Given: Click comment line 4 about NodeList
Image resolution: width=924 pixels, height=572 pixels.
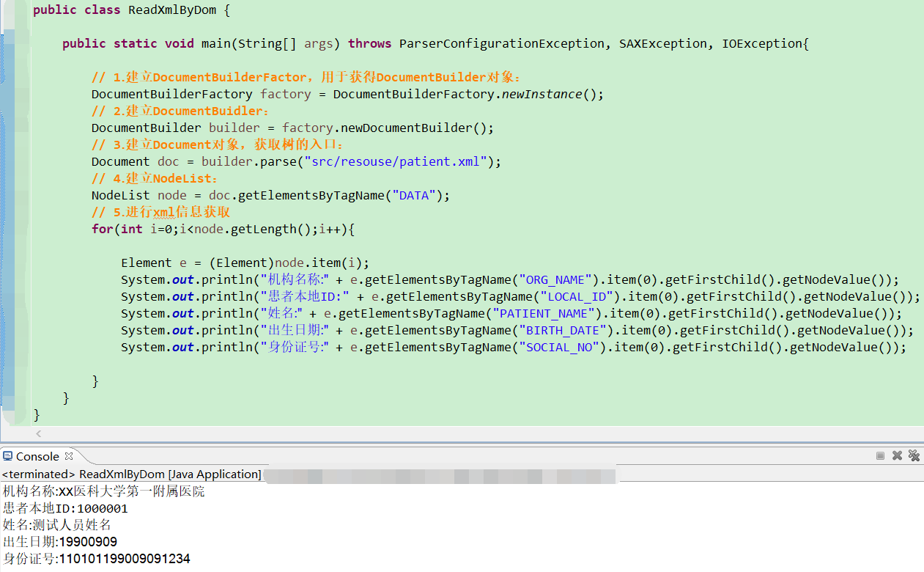Looking at the screenshot, I should [155, 178].
